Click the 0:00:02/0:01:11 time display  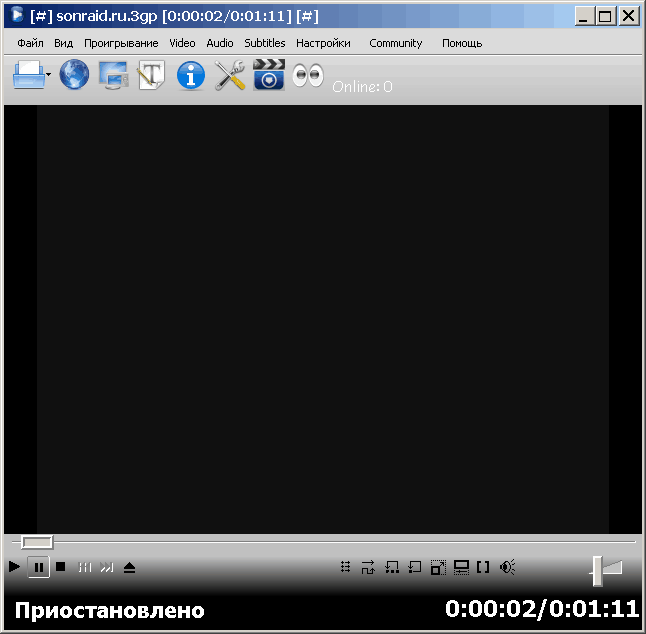(542, 609)
